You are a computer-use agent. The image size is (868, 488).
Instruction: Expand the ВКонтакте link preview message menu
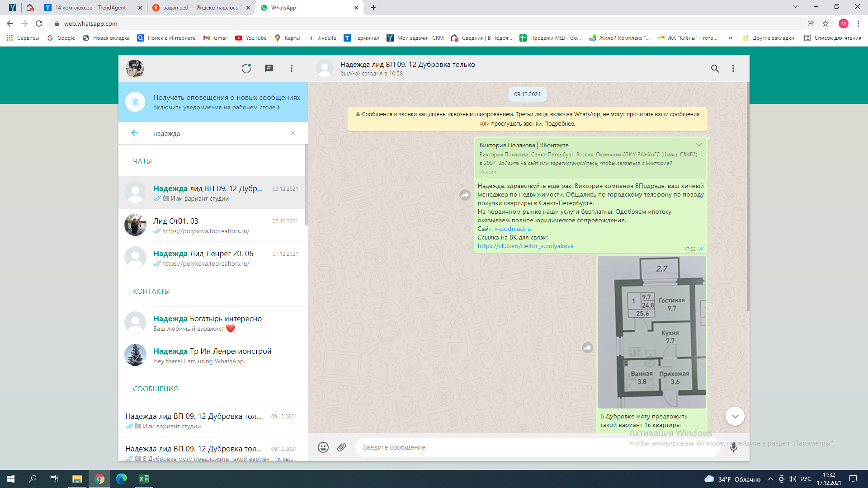[699, 145]
